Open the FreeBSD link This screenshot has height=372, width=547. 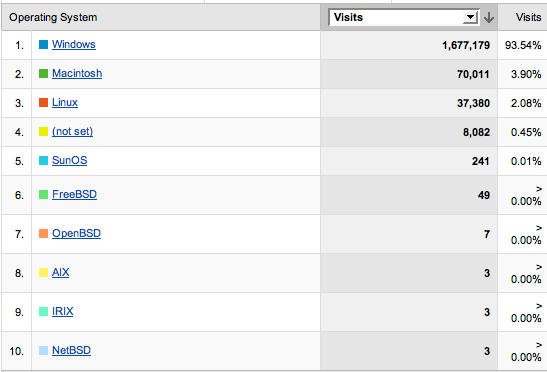(x=74, y=194)
